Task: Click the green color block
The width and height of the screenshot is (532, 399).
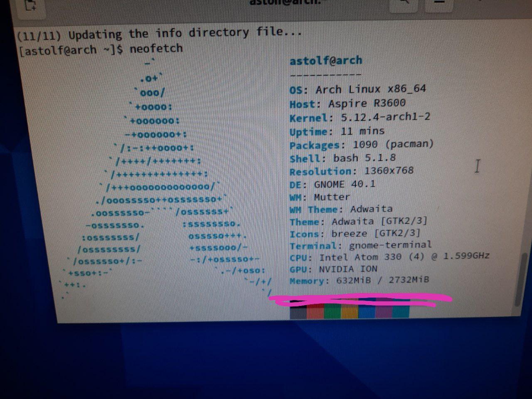Action: 332,311
